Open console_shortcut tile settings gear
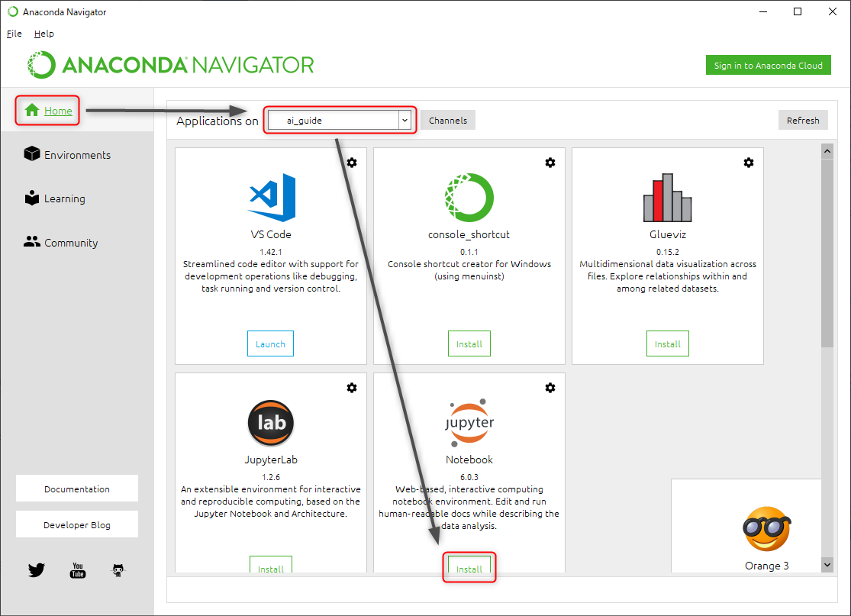This screenshot has width=851, height=616. coord(550,163)
